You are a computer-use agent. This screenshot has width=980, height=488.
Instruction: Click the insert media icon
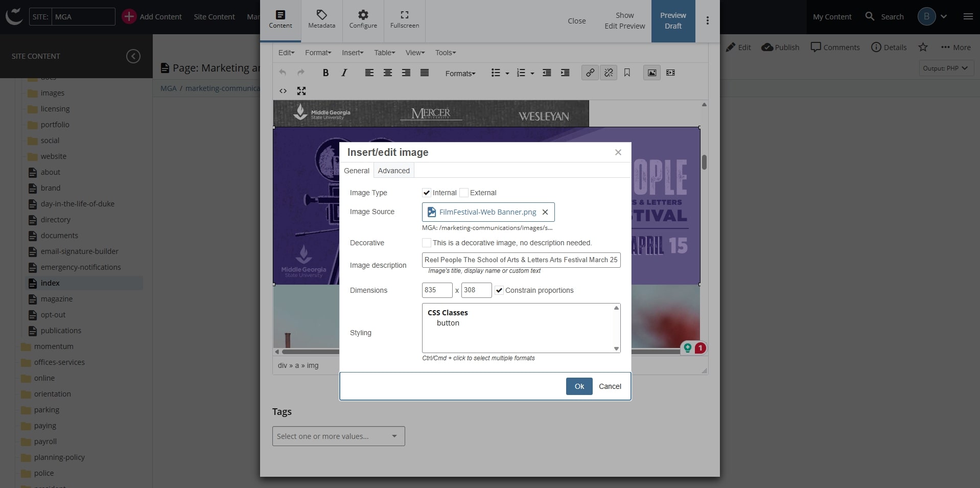pyautogui.click(x=670, y=73)
